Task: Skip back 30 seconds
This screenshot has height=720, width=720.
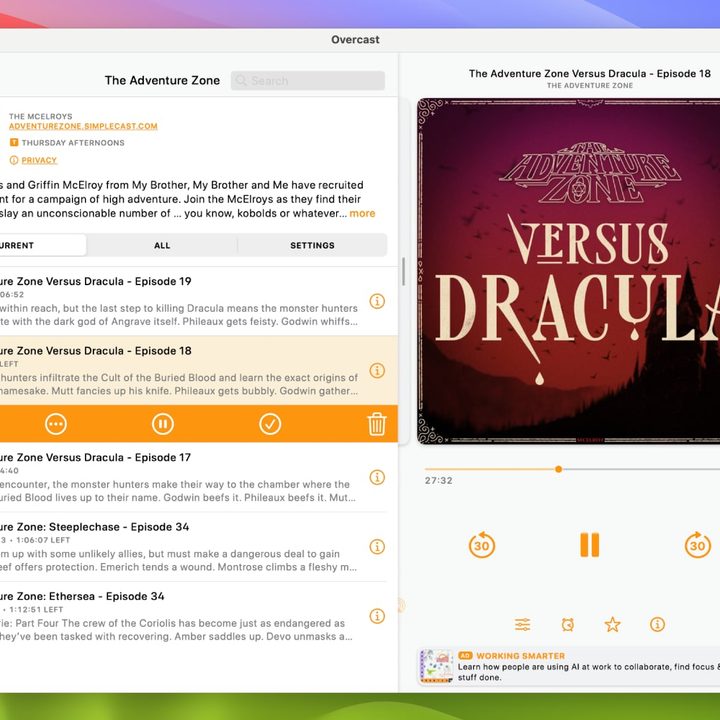Action: [482, 545]
